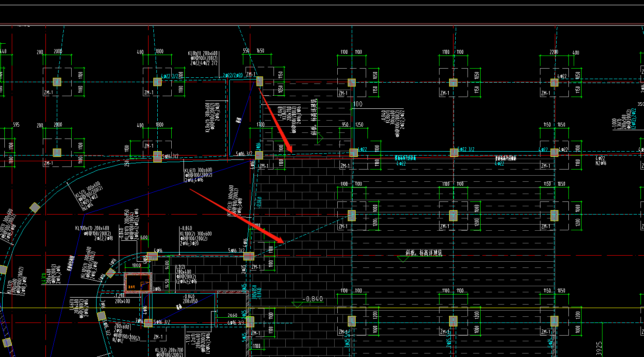Image resolution: width=644 pixels, height=357 pixels.
Task: Pick the KL3(2) 200x700 beam label
Action: coord(169,350)
